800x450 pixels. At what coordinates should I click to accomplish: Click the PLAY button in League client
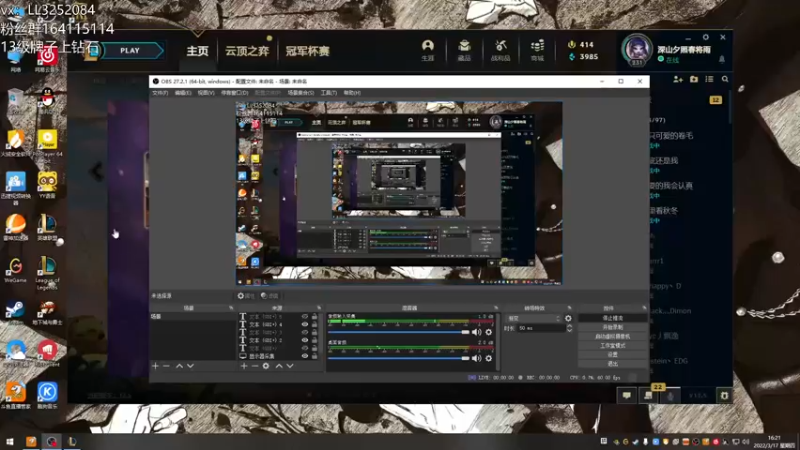(130, 51)
